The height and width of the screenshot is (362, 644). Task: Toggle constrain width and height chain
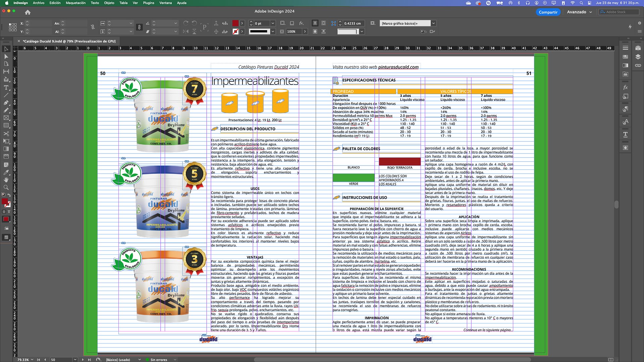pos(93,27)
